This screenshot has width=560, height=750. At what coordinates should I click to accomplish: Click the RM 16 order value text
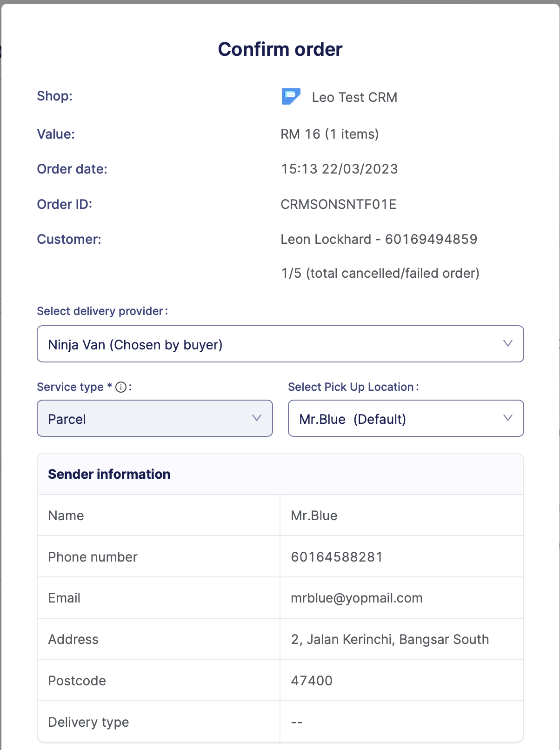pyautogui.click(x=329, y=134)
